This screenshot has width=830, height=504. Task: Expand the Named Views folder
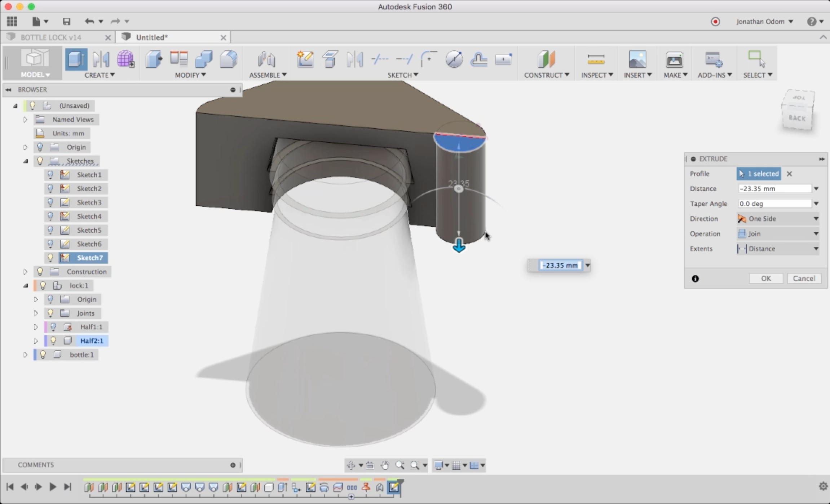pyautogui.click(x=25, y=119)
